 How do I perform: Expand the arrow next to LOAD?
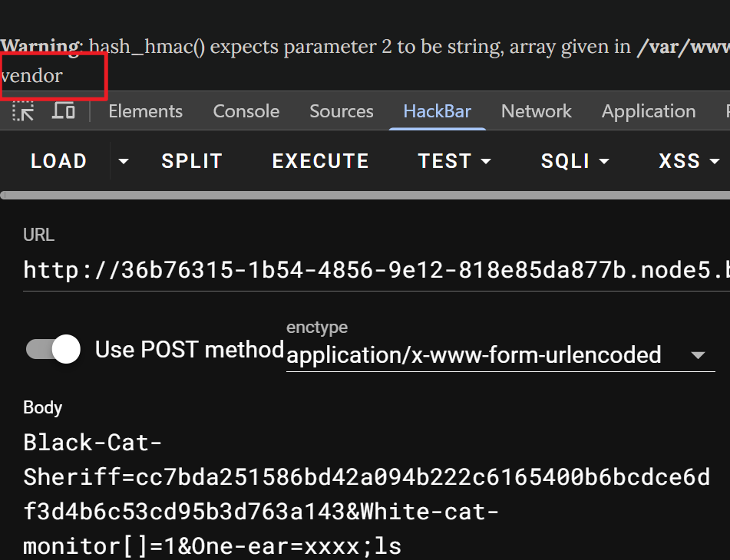124,161
